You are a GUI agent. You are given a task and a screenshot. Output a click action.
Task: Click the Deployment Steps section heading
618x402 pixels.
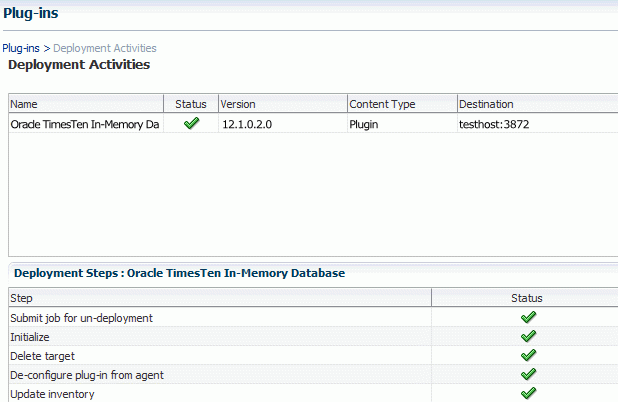[179, 273]
